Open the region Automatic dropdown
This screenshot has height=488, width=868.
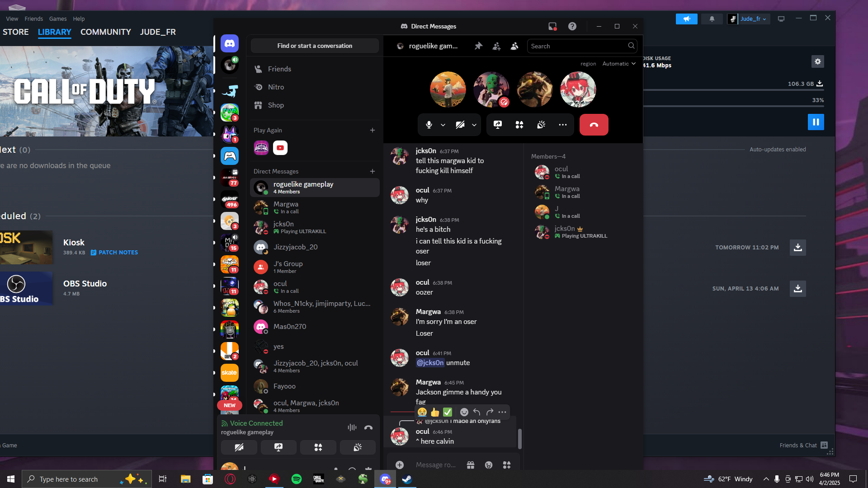[618, 64]
